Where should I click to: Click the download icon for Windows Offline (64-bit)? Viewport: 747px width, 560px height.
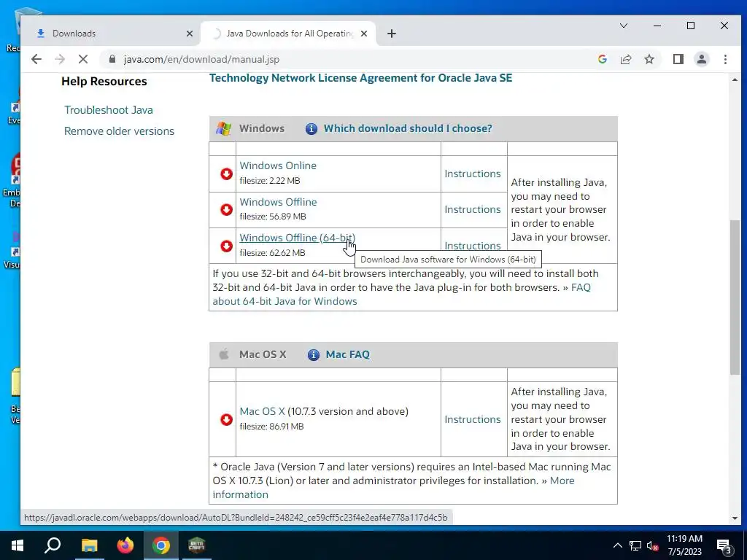tap(226, 246)
